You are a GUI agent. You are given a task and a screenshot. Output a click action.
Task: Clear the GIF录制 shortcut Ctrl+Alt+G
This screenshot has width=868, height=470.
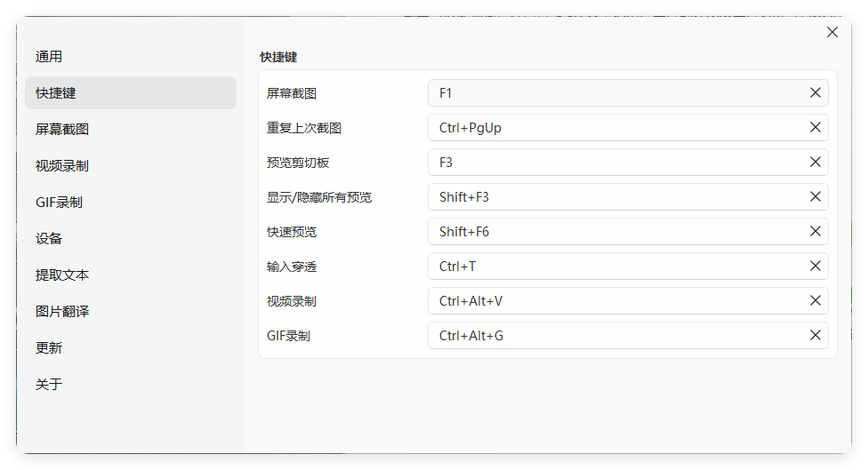pyautogui.click(x=815, y=335)
